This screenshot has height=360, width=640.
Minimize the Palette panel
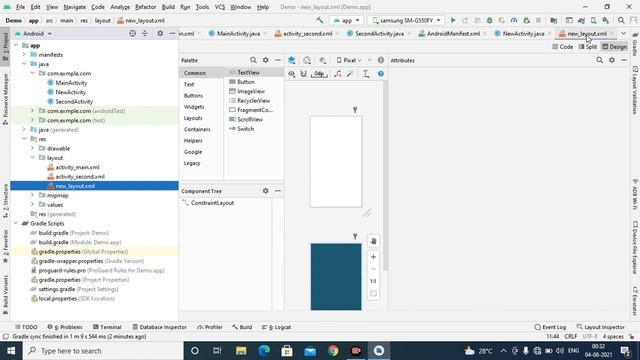coord(278,60)
